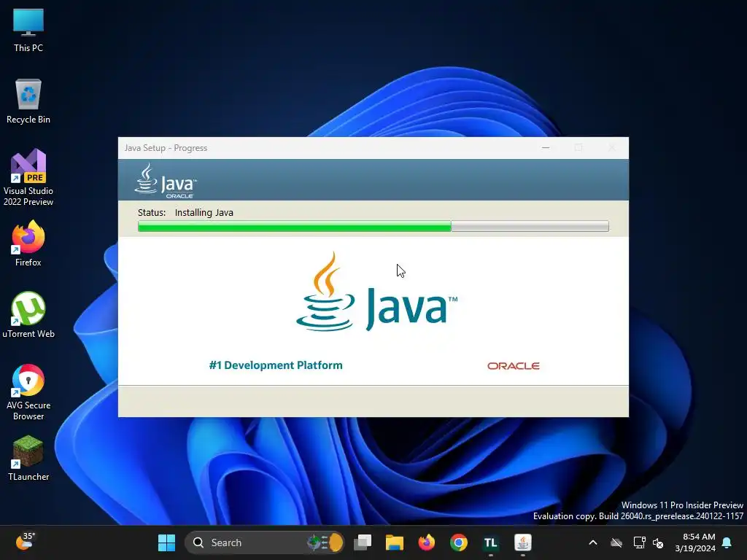Click the Java Oracle header logo
The height and width of the screenshot is (560, 747).
coord(165,181)
